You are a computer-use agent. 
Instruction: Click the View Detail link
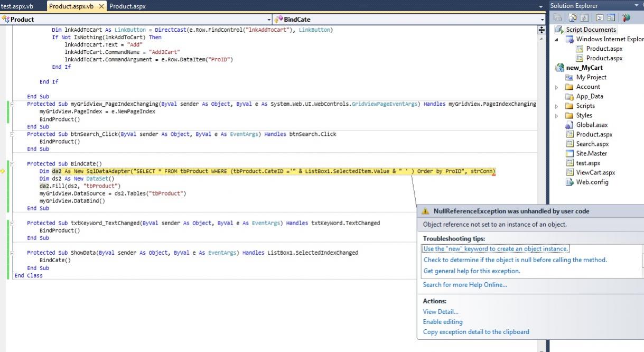pyautogui.click(x=441, y=312)
